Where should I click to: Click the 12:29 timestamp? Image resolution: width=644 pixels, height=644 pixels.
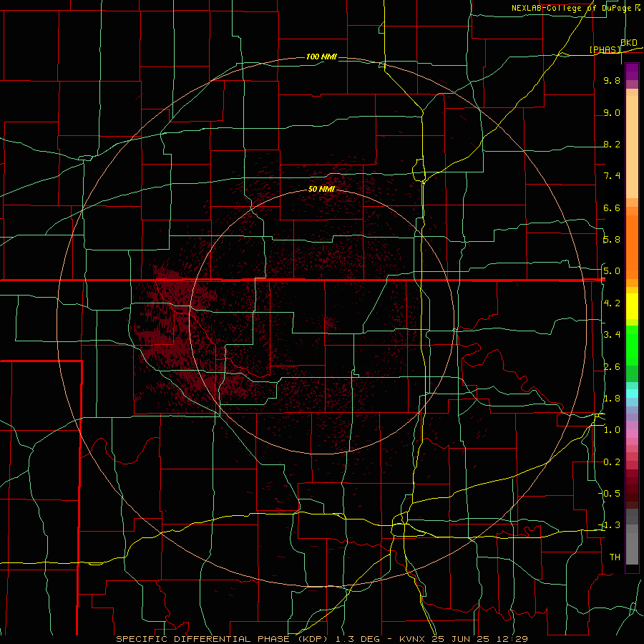click(512, 639)
